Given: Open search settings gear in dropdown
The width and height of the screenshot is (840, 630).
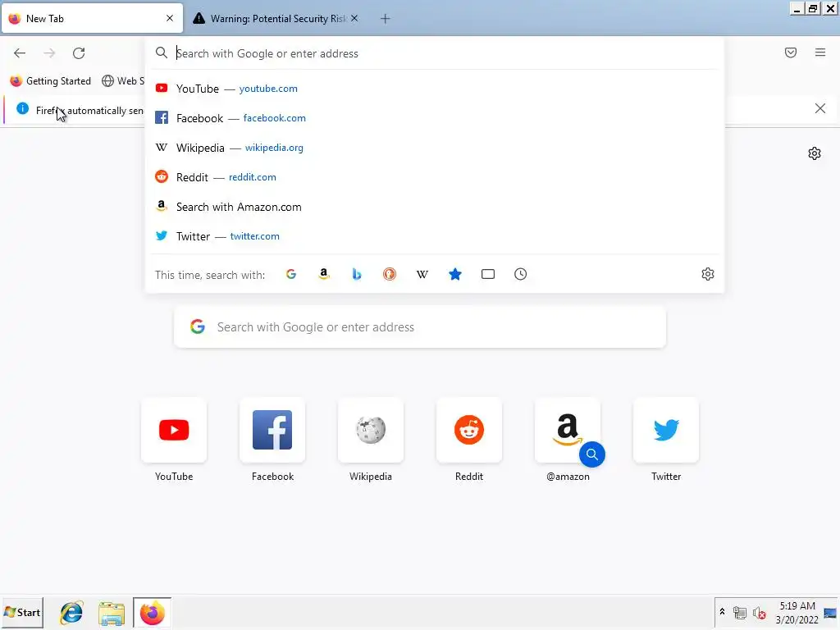Looking at the screenshot, I should point(708,274).
